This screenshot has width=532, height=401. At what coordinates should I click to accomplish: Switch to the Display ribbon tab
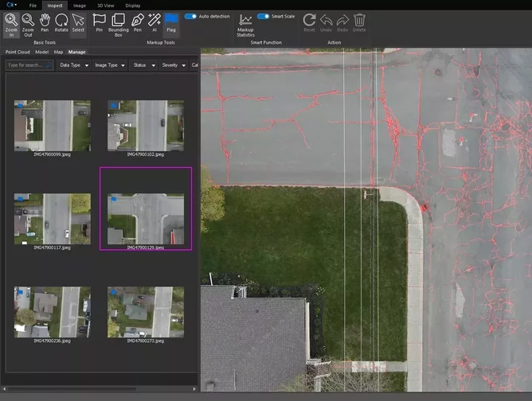(133, 6)
